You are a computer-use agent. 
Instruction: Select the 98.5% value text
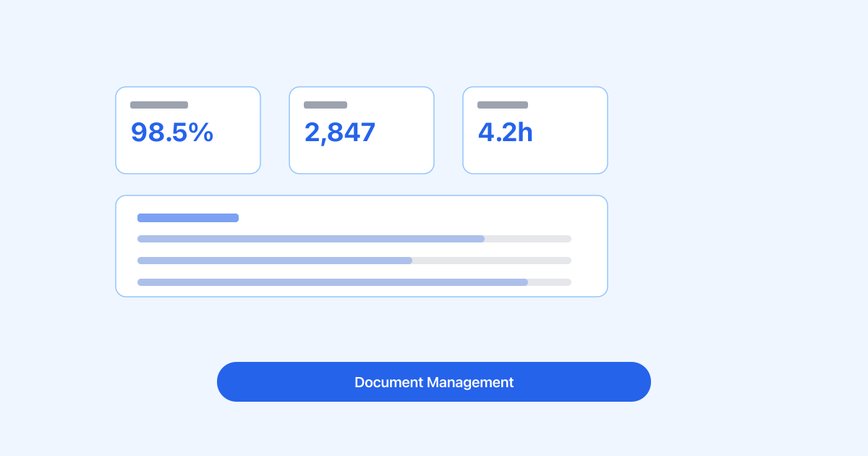point(172,132)
